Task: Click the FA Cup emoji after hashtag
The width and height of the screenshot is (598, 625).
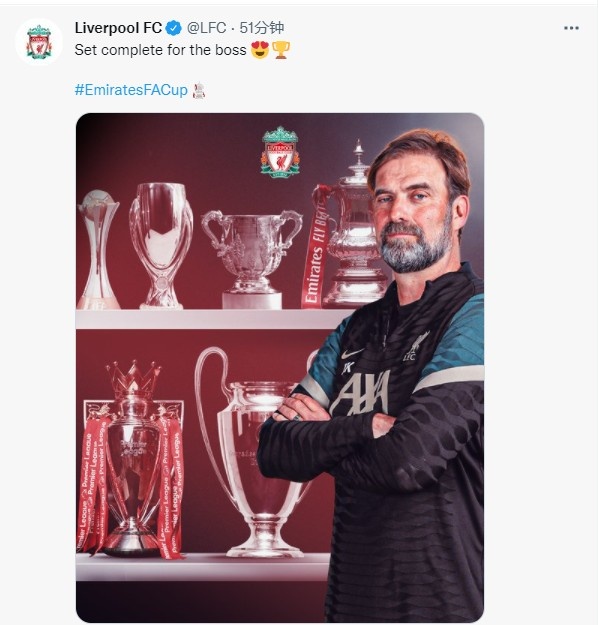Action: 199,90
